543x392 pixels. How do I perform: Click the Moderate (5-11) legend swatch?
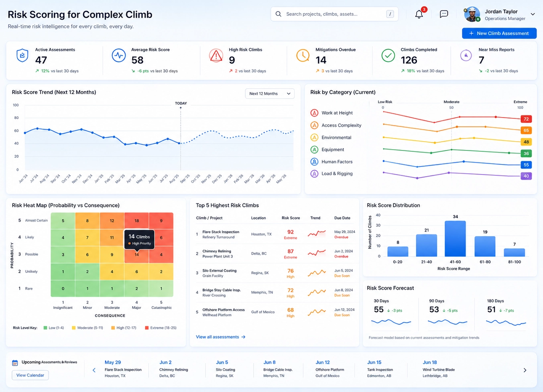(x=74, y=328)
